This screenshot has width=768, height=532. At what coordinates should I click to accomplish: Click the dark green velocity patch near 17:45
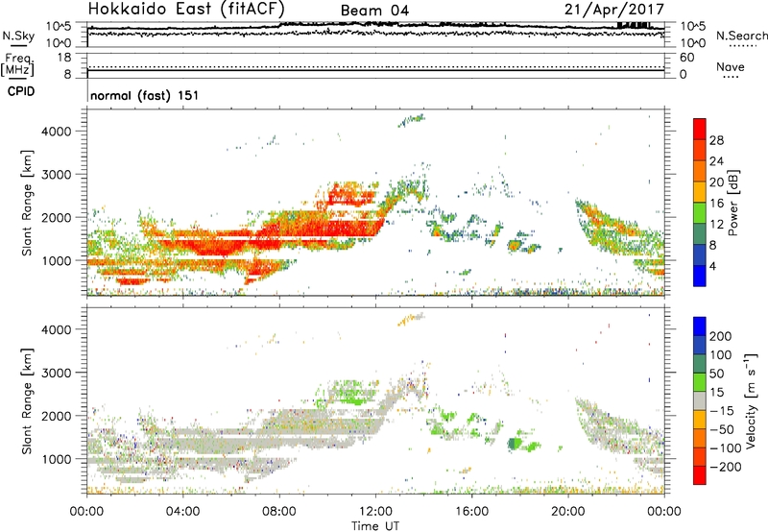[514, 444]
